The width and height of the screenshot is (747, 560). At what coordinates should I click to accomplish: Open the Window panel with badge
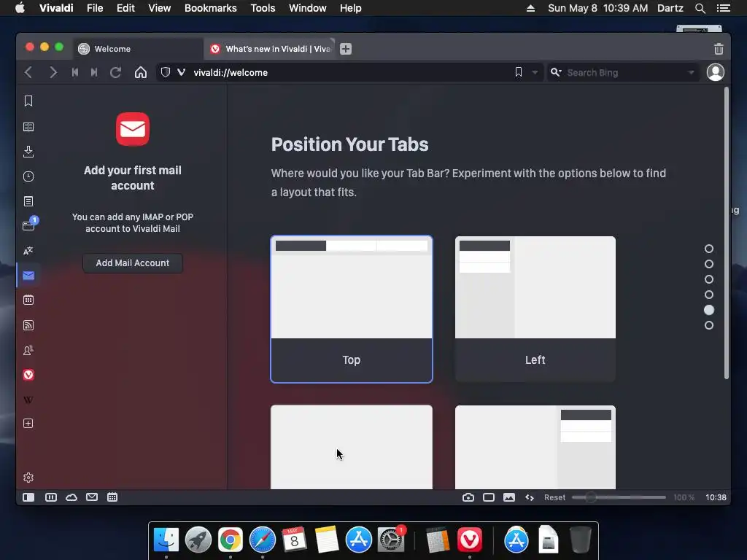(29, 225)
